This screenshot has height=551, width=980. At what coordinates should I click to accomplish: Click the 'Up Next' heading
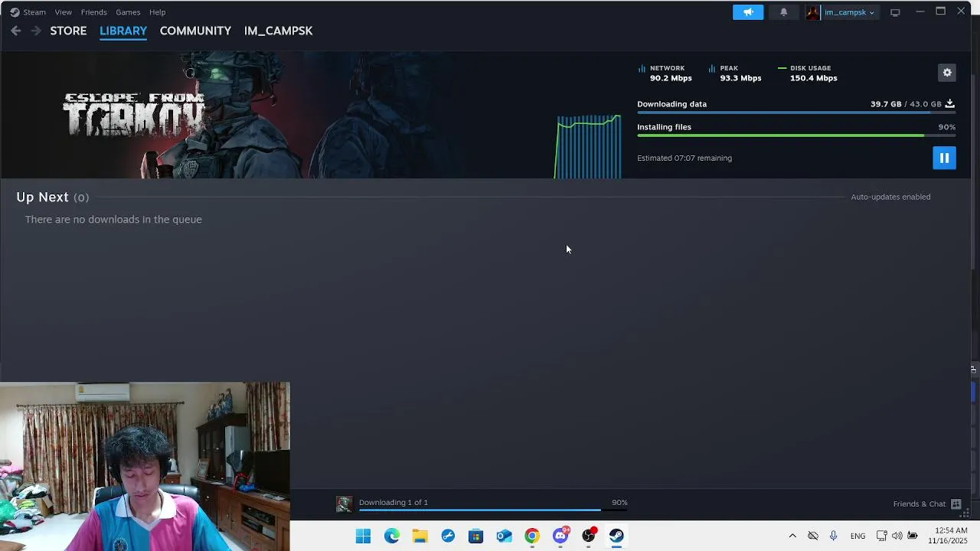[42, 197]
